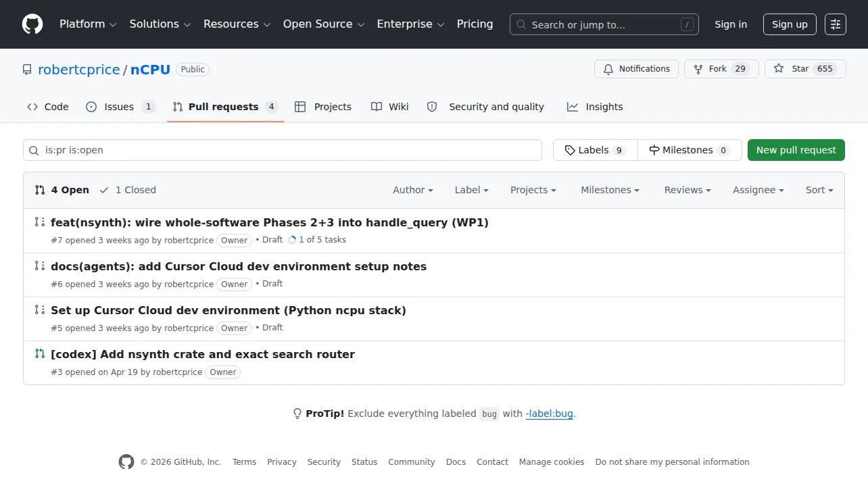Switch to the Code tab
The width and height of the screenshot is (868, 498).
pos(48,107)
